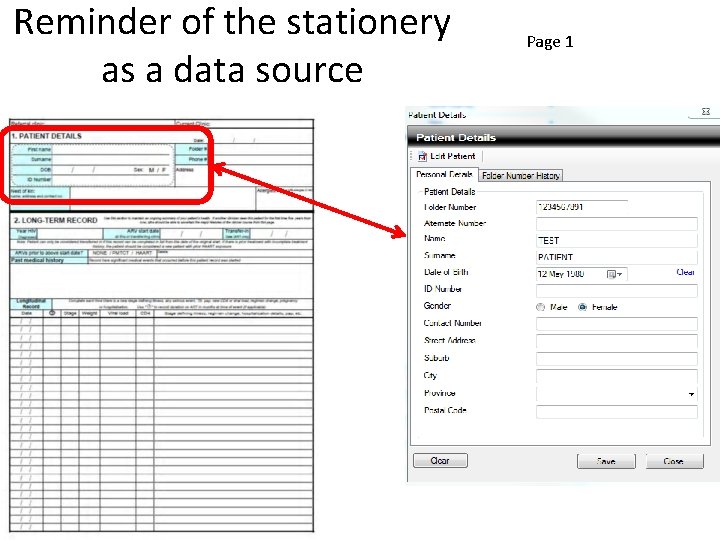Click the Postal Code input field
The height and width of the screenshot is (540, 720).
[617, 411]
